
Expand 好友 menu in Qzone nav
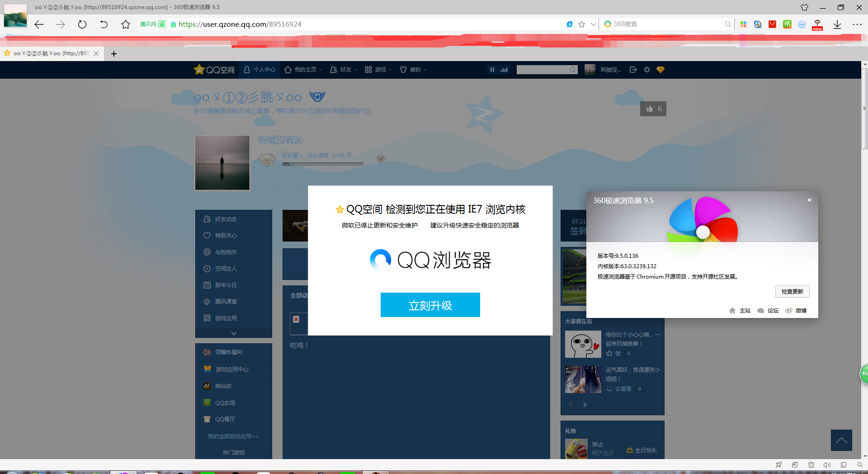[343, 70]
